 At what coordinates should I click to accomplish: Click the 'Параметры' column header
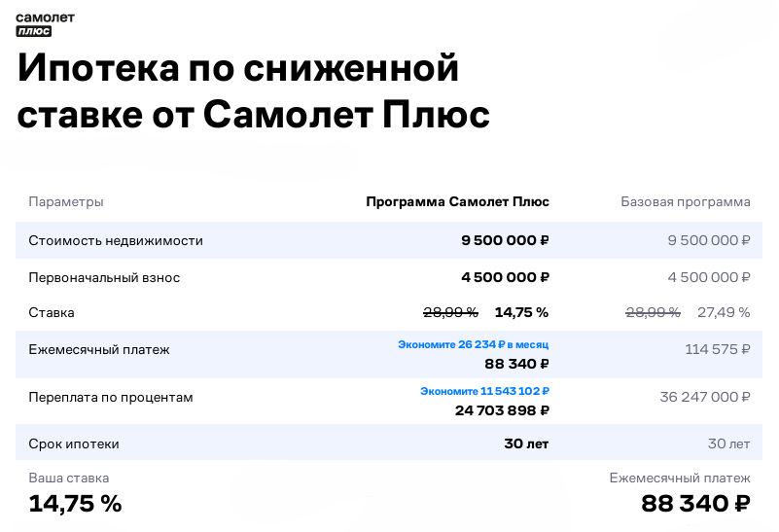click(x=66, y=202)
